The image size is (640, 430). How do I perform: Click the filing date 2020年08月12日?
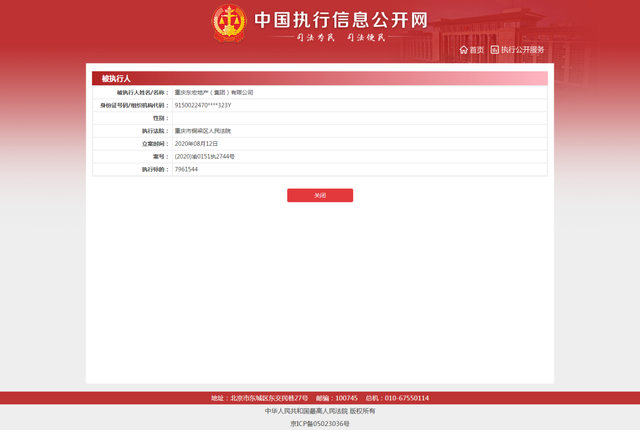click(196, 144)
